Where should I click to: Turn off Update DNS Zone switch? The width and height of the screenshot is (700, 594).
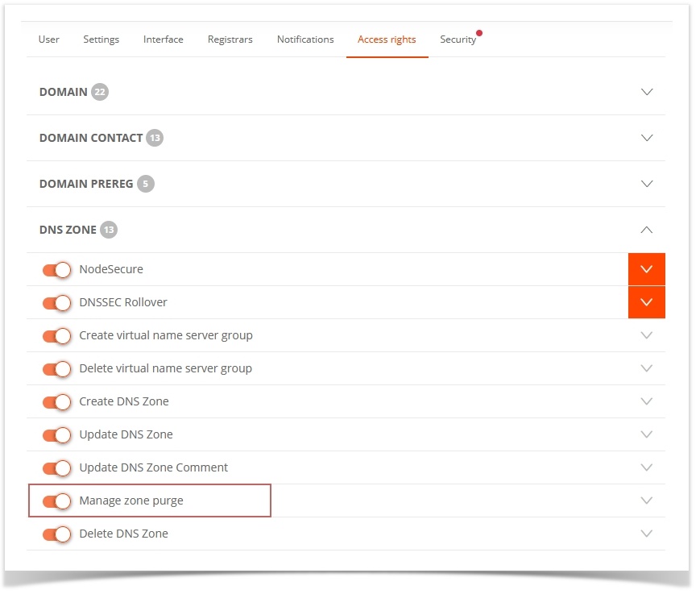click(56, 435)
